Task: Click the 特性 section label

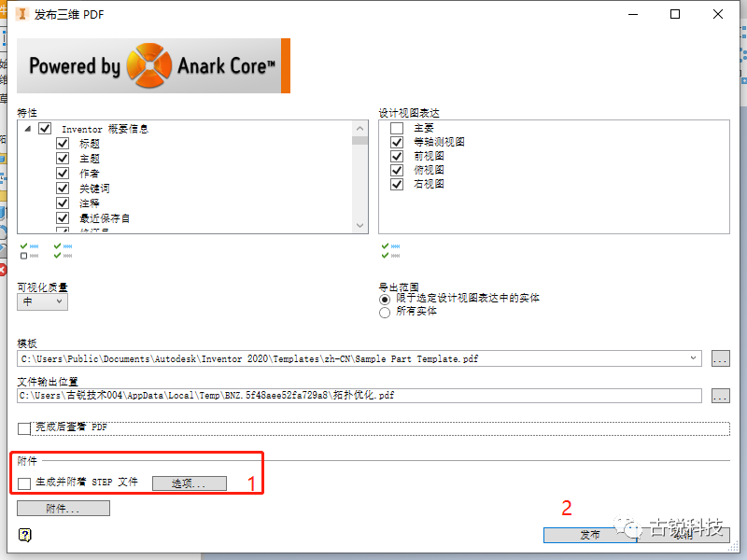Action: click(27, 113)
